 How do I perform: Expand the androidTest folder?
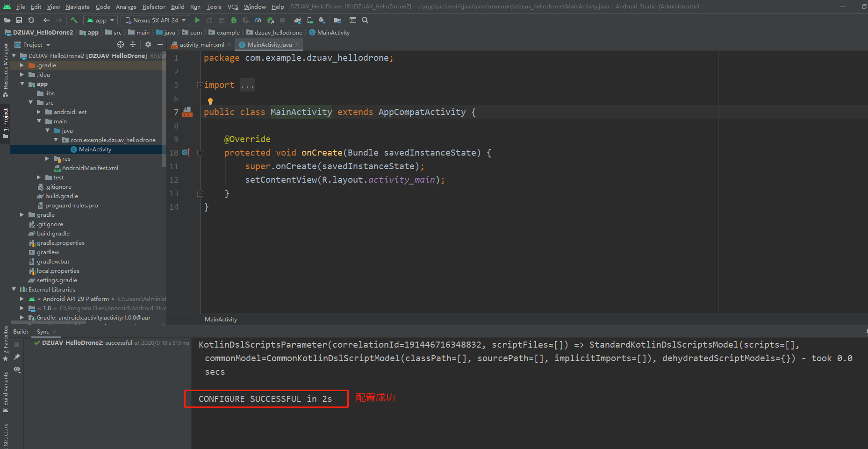pos(39,112)
